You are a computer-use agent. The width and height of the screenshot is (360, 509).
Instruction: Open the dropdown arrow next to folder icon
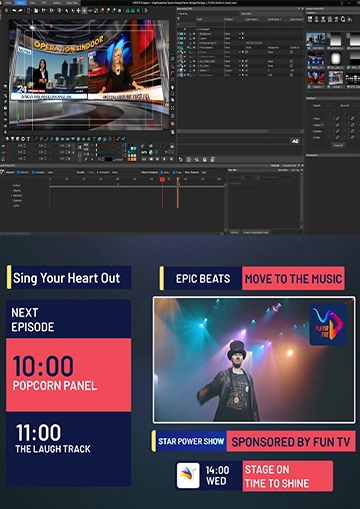(x=39, y=11)
